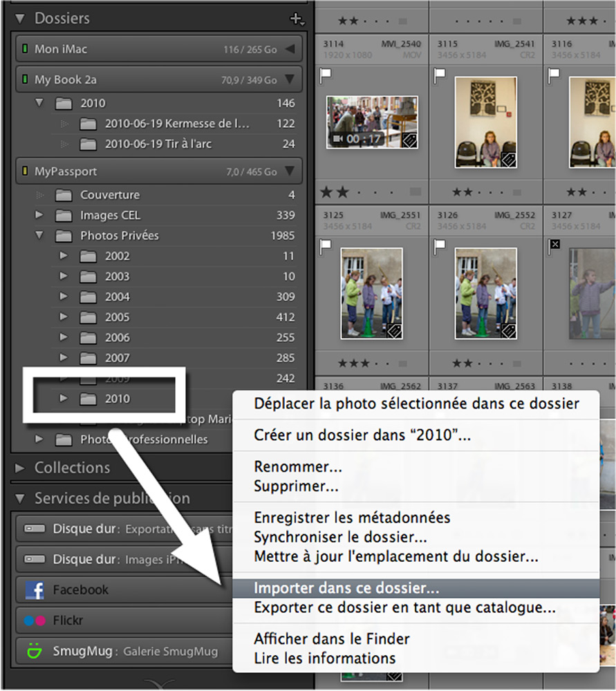Select the 2002 folder icon
Screen dimensions: 616x691
tap(88, 256)
